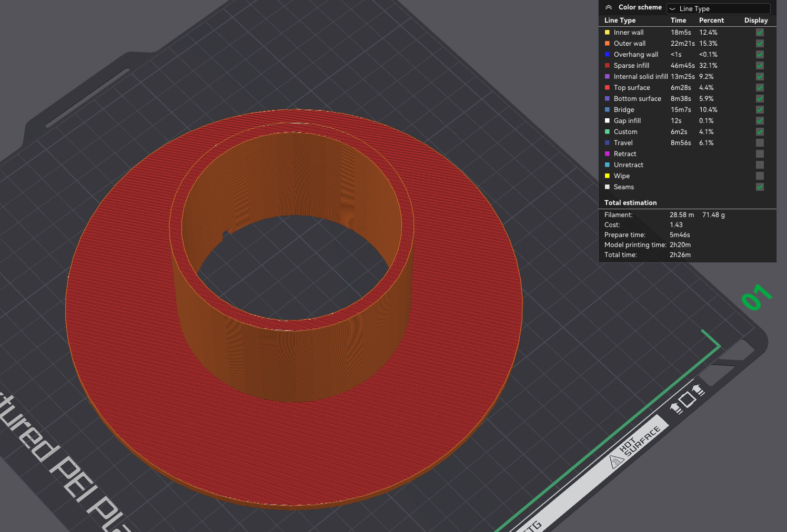This screenshot has height=532, width=787.
Task: Select the 'Seams' line type label
Action: [624, 187]
